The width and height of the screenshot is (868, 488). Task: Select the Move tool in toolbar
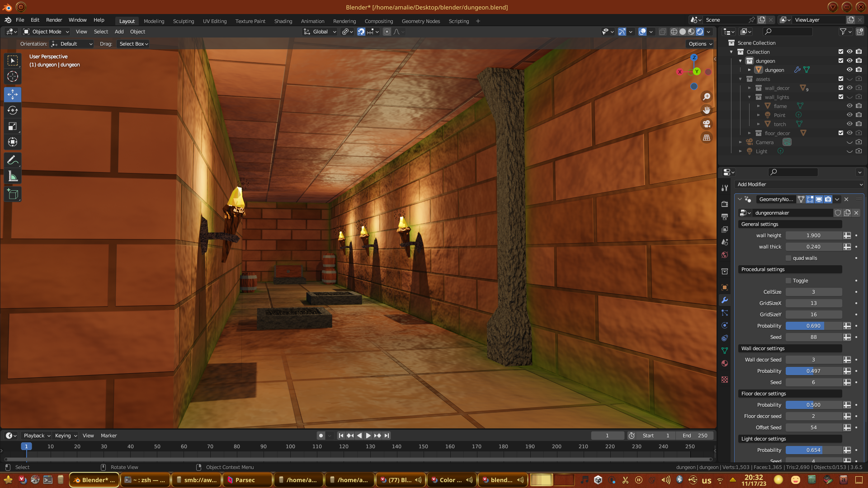click(x=13, y=94)
